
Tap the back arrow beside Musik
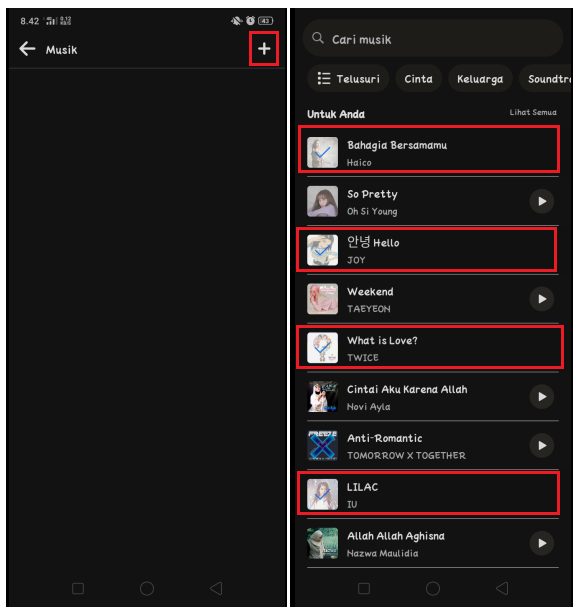(27, 49)
